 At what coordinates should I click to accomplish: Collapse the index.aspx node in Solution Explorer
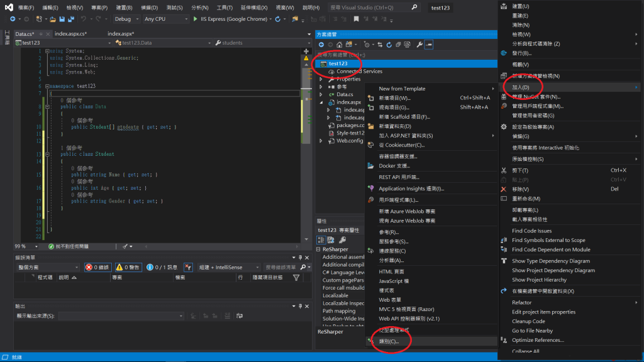coord(321,102)
